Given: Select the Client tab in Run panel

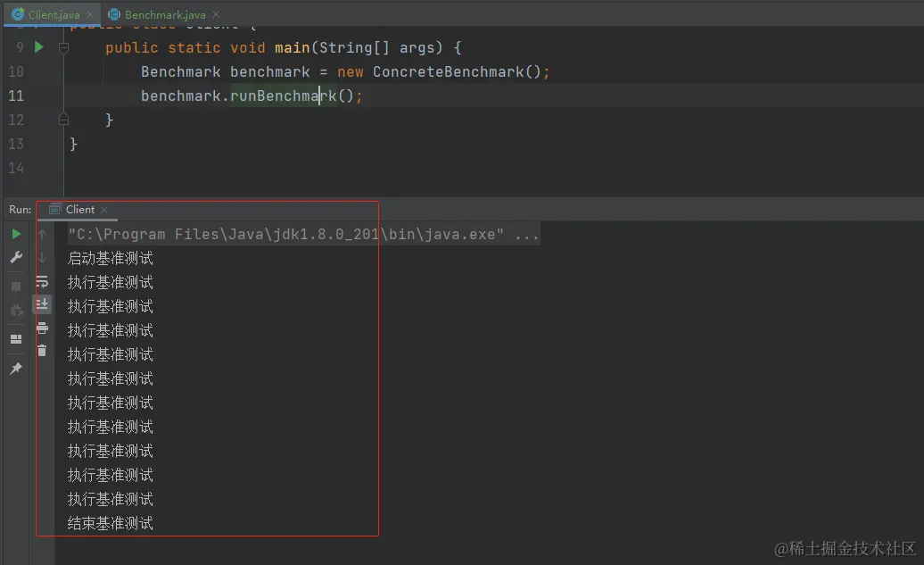Looking at the screenshot, I should [79, 210].
